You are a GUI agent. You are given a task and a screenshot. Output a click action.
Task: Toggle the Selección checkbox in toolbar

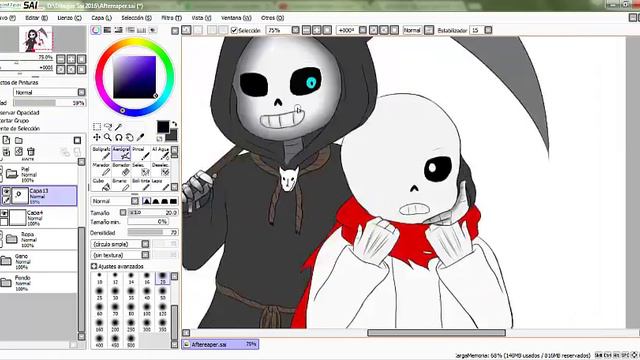234,31
